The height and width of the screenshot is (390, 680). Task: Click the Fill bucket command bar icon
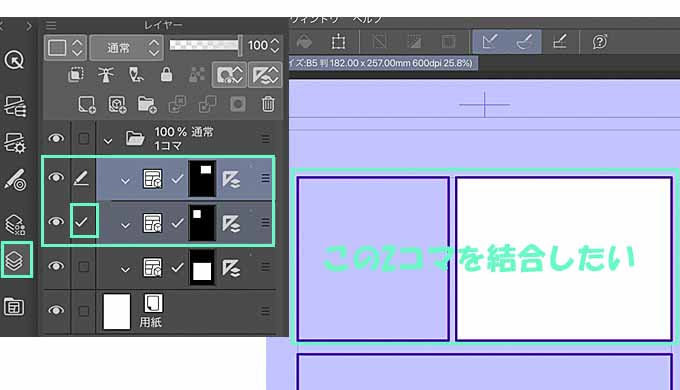(x=304, y=42)
